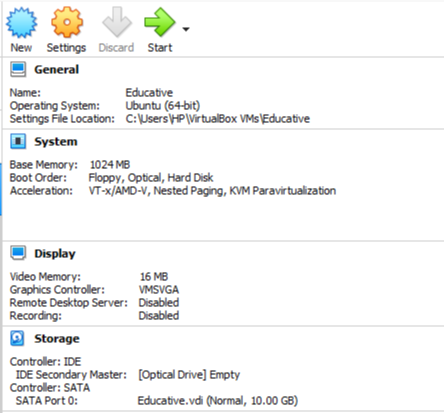Click the Display section screen icon
The width and height of the screenshot is (445, 413).
click(x=18, y=253)
